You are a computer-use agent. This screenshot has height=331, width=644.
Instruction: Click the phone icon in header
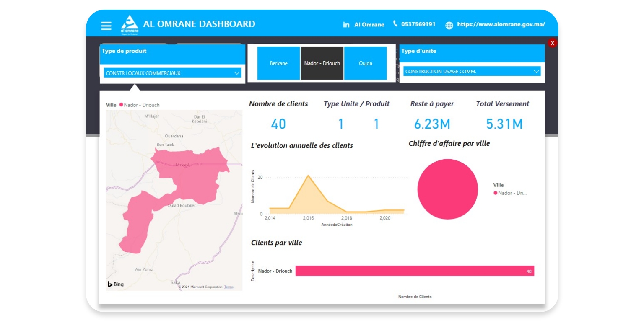coord(395,24)
